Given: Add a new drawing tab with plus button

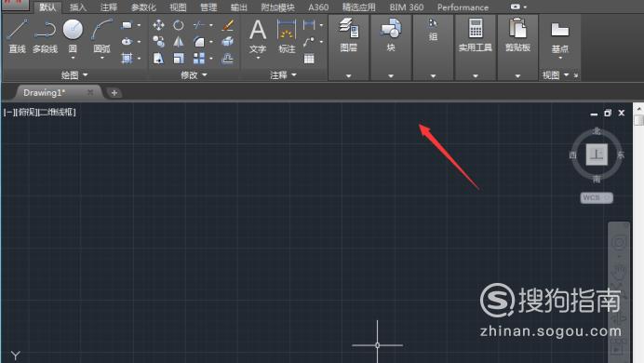Looking at the screenshot, I should click(114, 93).
